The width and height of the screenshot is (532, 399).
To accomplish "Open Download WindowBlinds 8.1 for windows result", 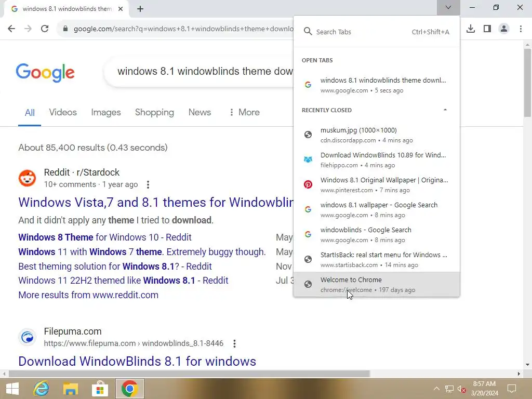I will click(137, 362).
